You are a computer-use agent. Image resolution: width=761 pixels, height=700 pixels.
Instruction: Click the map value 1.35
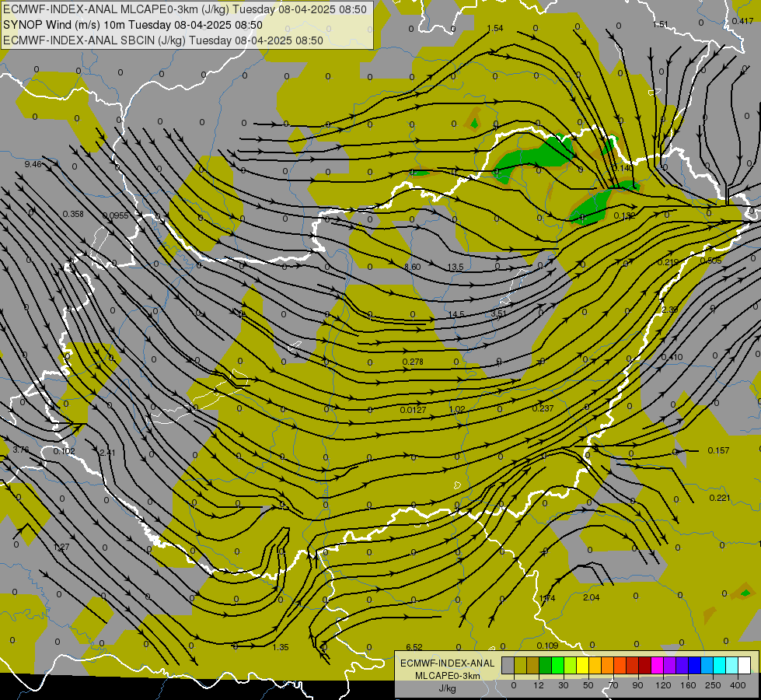pos(281,647)
